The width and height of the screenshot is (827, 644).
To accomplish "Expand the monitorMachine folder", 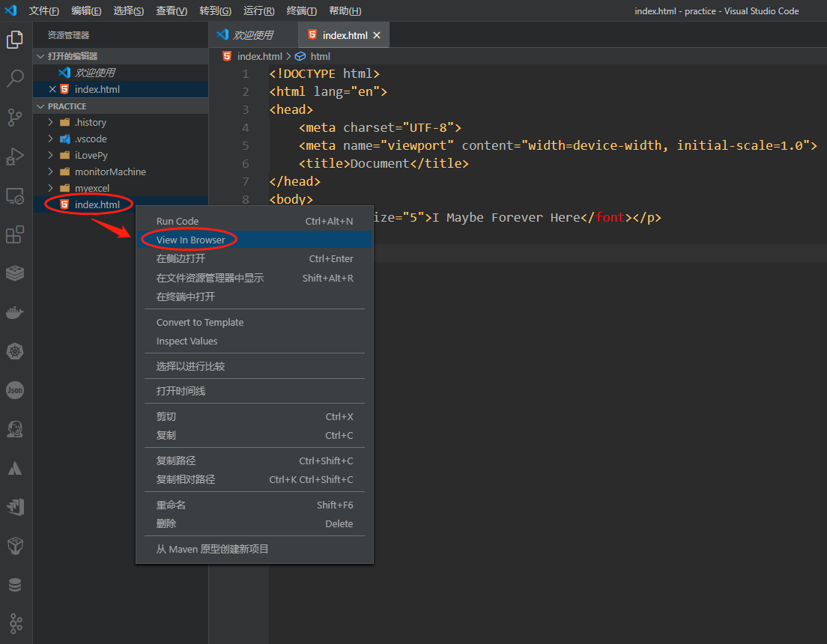I will (50, 171).
